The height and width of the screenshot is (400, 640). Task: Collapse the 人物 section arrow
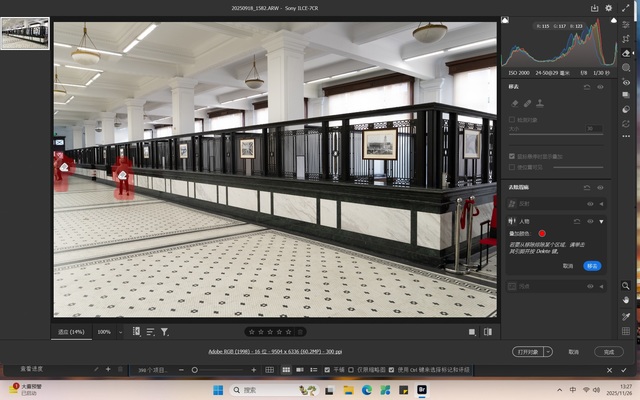coord(601,221)
